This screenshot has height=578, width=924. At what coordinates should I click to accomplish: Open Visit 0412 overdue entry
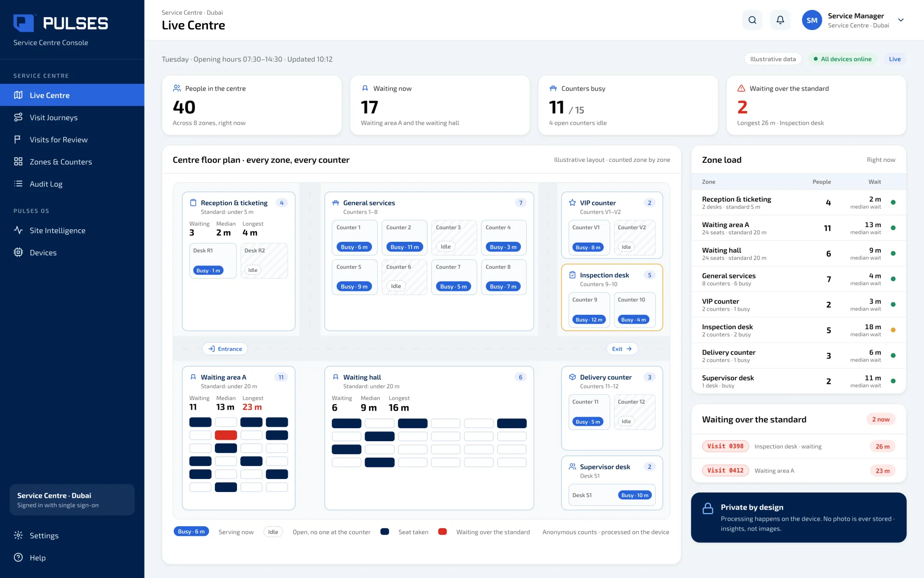tap(798, 471)
